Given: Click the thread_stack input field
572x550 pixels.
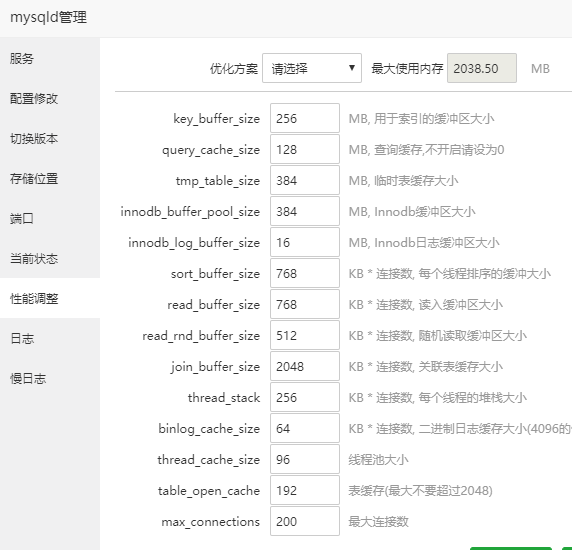Looking at the screenshot, I should pyautogui.click(x=305, y=397).
